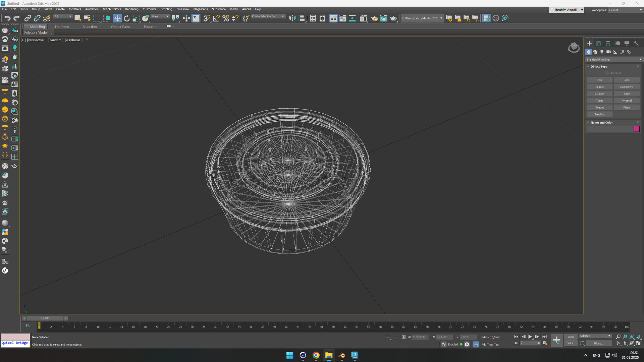Screen dimensions: 644x362
Task: Click the pink object color swatch
Action: pos(636,129)
